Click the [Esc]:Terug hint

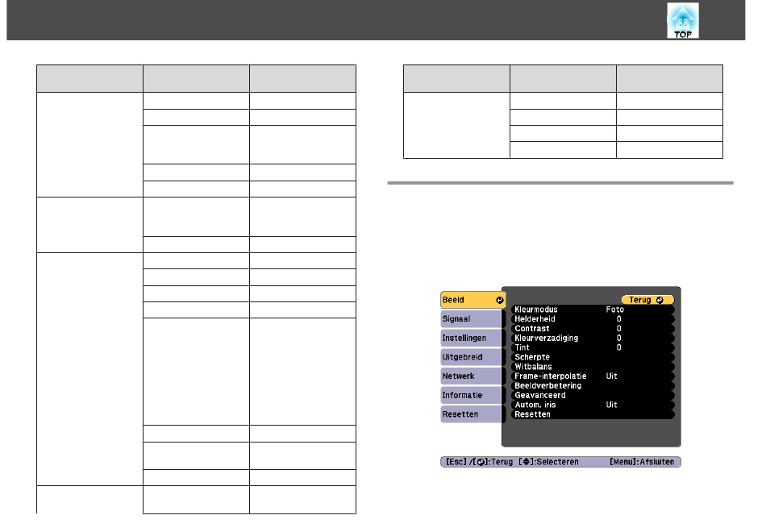(x=479, y=462)
